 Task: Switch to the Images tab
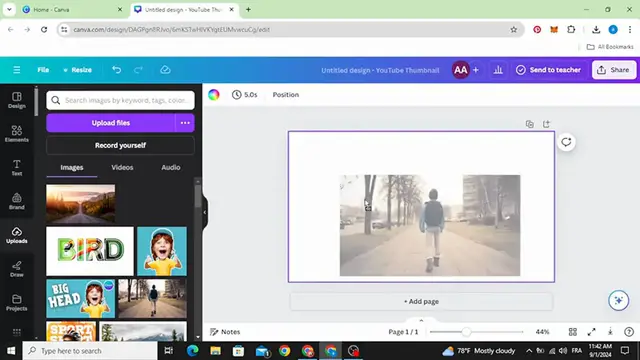pos(72,168)
